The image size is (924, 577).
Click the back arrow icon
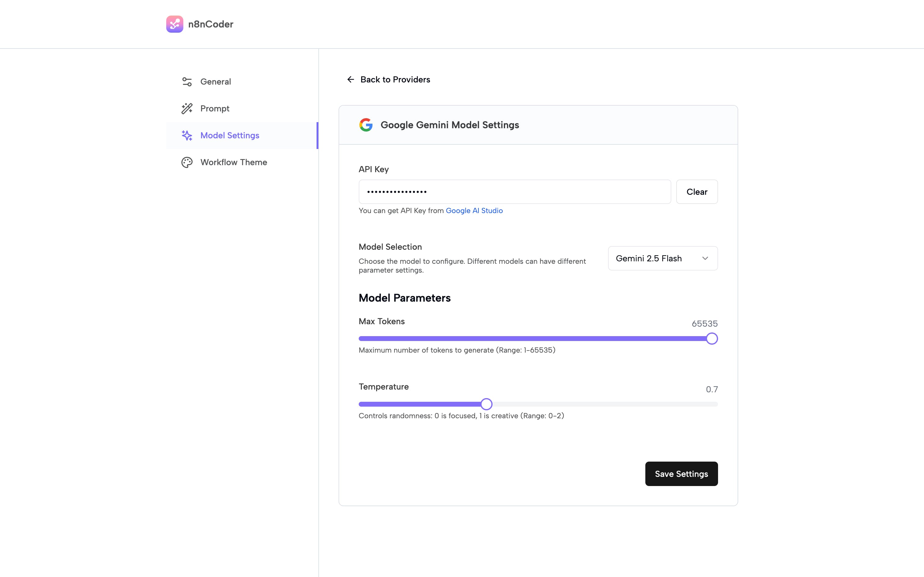[x=350, y=79]
